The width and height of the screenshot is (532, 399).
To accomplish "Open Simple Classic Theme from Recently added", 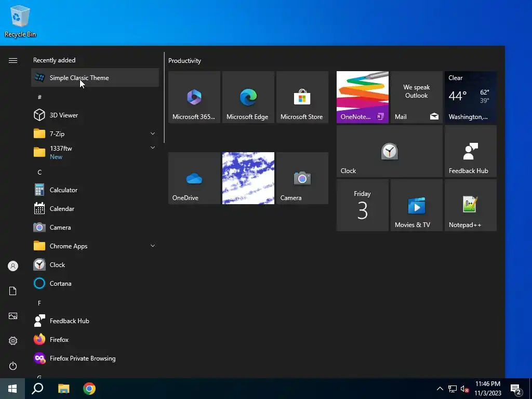I will (95, 78).
